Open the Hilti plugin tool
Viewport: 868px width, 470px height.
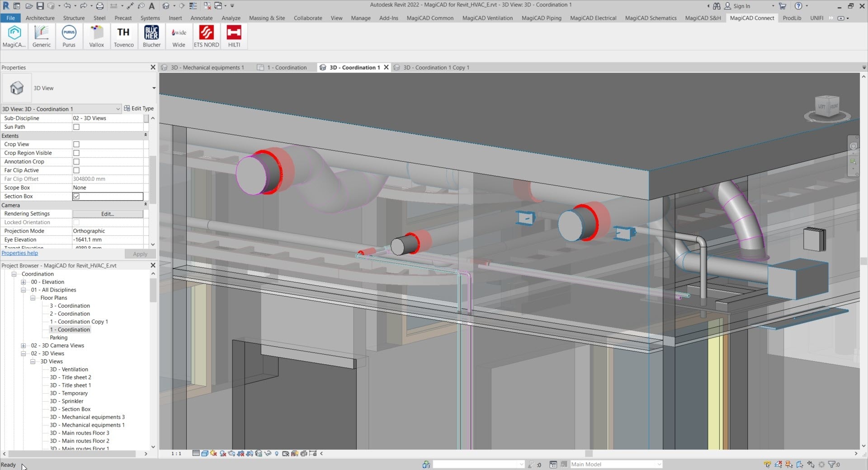click(x=234, y=36)
